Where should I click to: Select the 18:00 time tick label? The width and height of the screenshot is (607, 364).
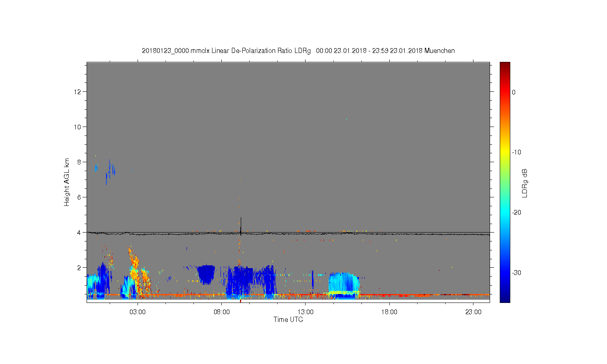click(x=389, y=312)
